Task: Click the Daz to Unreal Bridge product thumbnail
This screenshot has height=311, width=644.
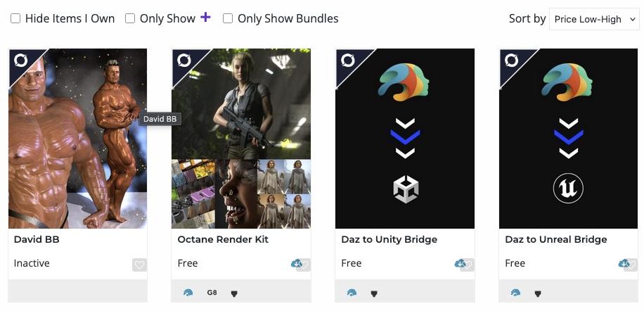Action: (x=569, y=139)
